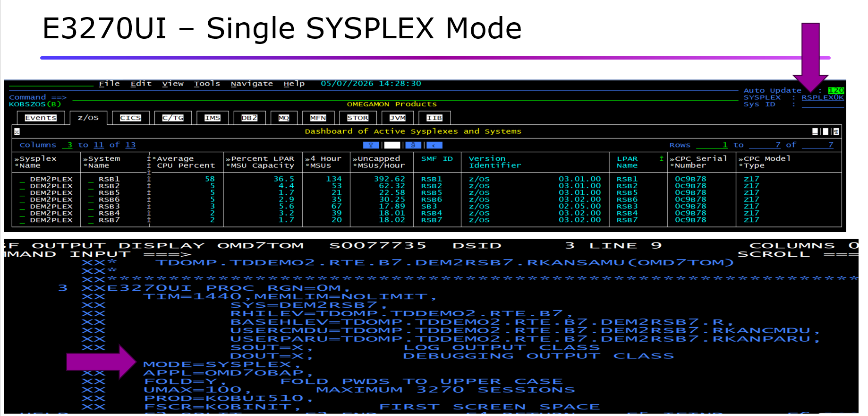The image size is (868, 416).
Task: Switch to the JVM tab
Action: 398,118
